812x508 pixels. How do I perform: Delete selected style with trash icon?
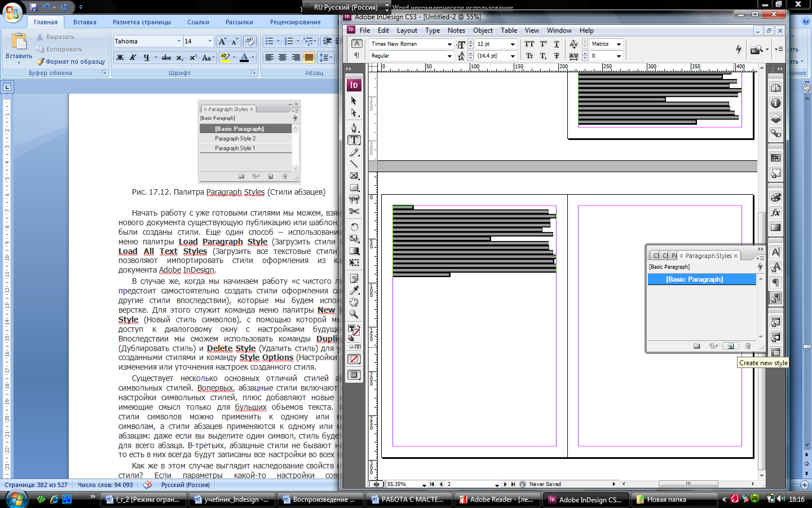pyautogui.click(x=748, y=346)
